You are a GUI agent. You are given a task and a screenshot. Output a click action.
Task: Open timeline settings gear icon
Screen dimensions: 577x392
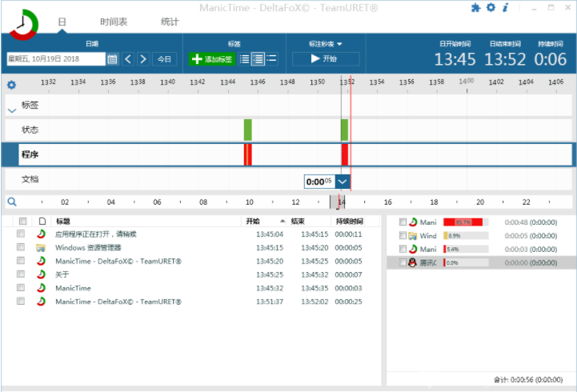12,85
